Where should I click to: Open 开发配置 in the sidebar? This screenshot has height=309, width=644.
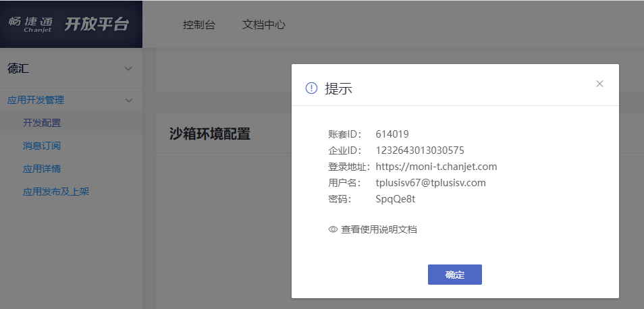pos(42,123)
